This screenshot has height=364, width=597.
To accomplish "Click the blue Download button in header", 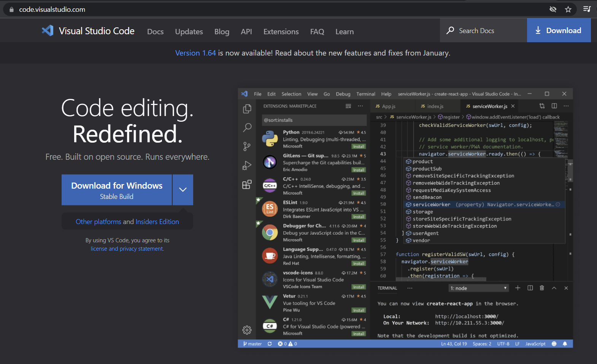I will (559, 30).
